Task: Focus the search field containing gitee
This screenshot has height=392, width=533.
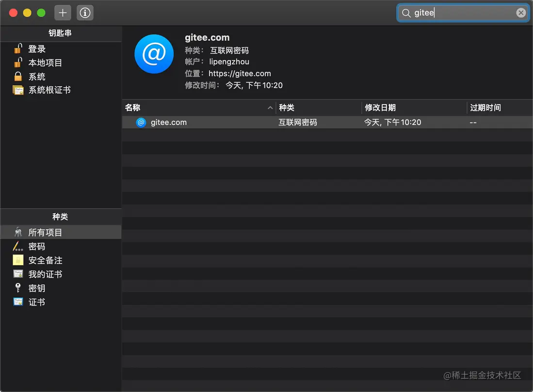Action: tap(463, 13)
